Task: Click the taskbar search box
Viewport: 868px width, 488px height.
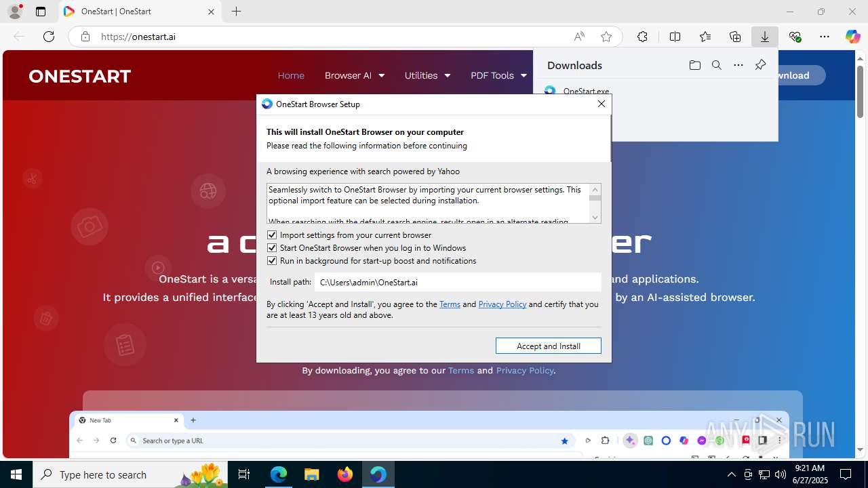Action: [130, 474]
